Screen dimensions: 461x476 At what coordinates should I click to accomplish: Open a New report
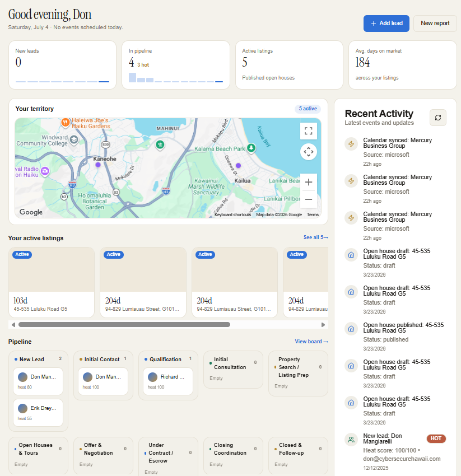click(435, 24)
